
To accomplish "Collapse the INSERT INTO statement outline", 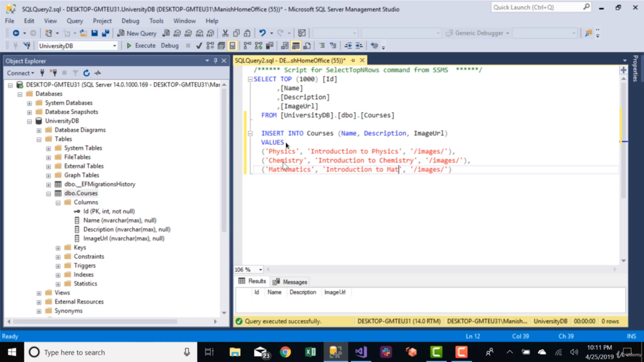I will tap(250, 134).
